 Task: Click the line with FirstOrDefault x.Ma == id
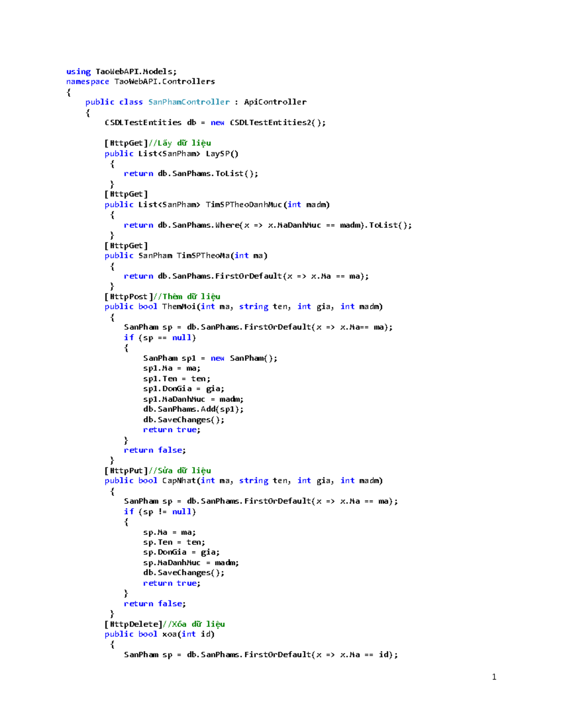[261, 655]
